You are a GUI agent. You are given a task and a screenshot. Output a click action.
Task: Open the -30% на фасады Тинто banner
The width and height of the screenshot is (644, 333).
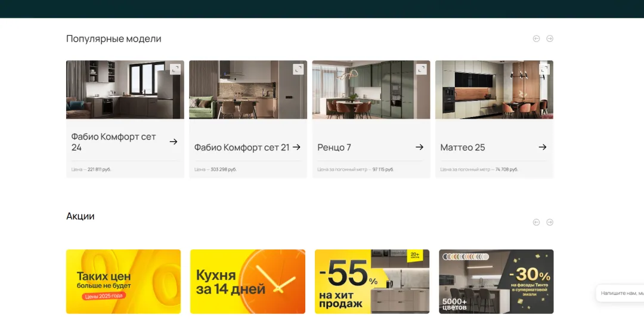pos(496,282)
